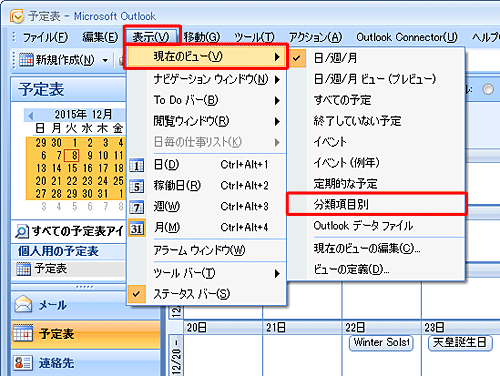The width and height of the screenshot is (500, 376).
Task: Choose 定期的な予定 view
Action: point(377,184)
